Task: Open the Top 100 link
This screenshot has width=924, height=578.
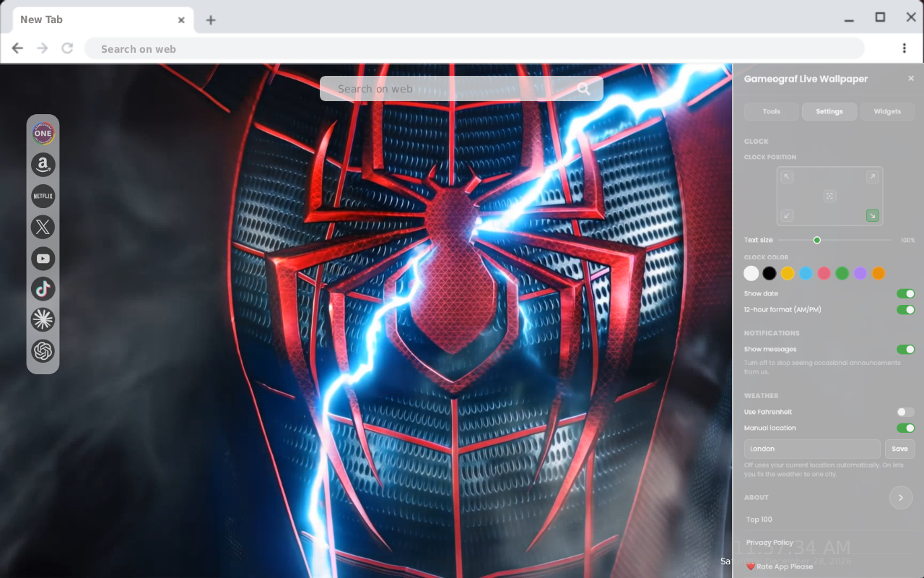Action: coord(759,519)
